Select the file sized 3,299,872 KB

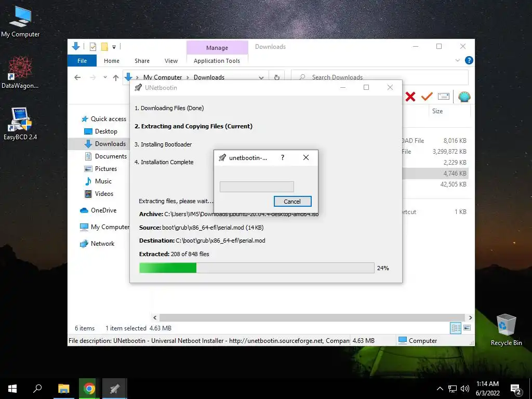click(435, 152)
